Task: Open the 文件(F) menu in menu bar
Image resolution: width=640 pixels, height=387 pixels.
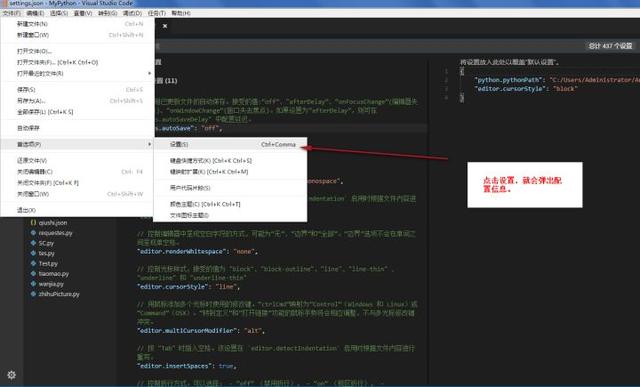Action: pos(11,13)
